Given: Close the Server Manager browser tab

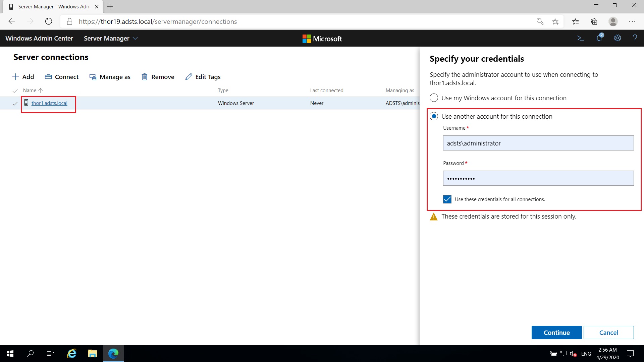Looking at the screenshot, I should [97, 7].
